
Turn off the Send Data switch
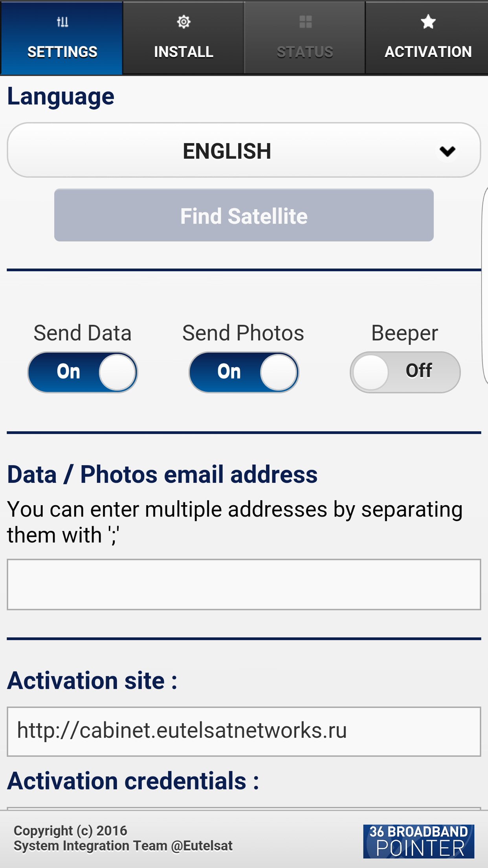tap(83, 372)
